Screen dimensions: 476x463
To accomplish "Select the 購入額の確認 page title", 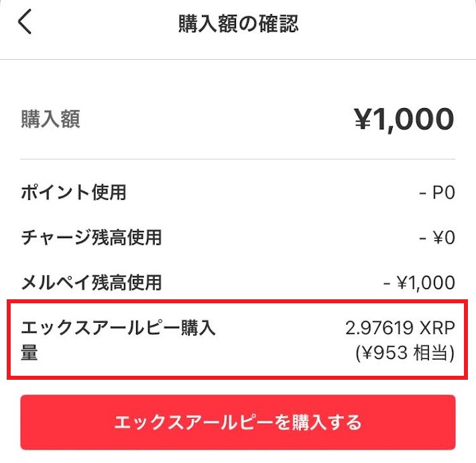I will point(238,23).
